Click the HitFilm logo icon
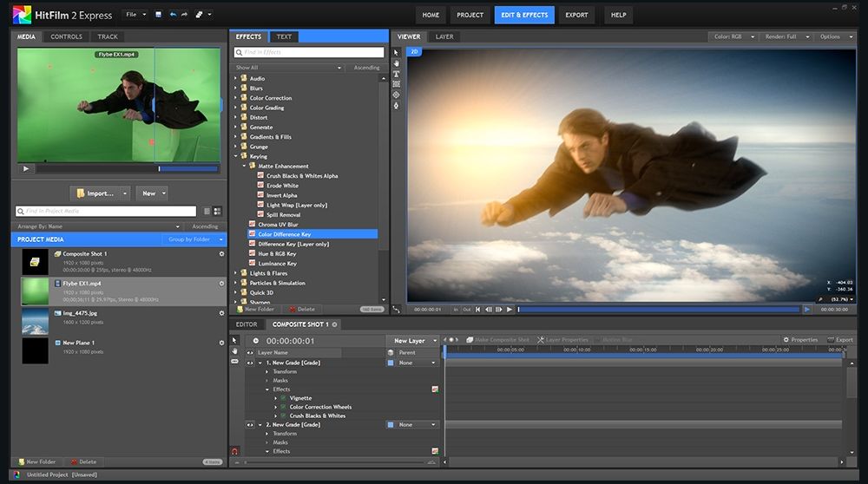Viewport: 868px width, 484px height. (x=22, y=15)
